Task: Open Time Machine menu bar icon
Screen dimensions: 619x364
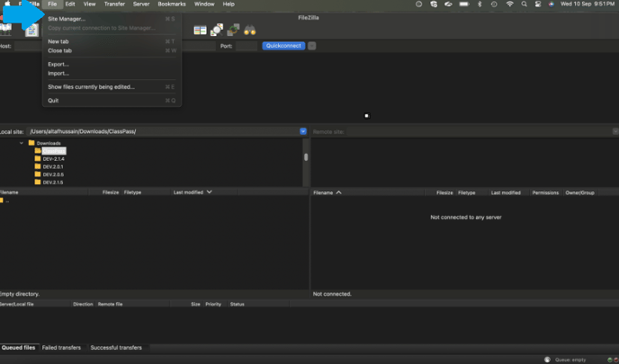Action: click(494, 4)
